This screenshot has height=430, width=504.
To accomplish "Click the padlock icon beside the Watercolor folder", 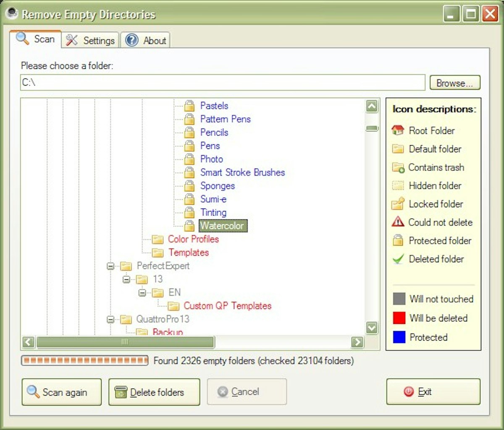I will coord(189,226).
